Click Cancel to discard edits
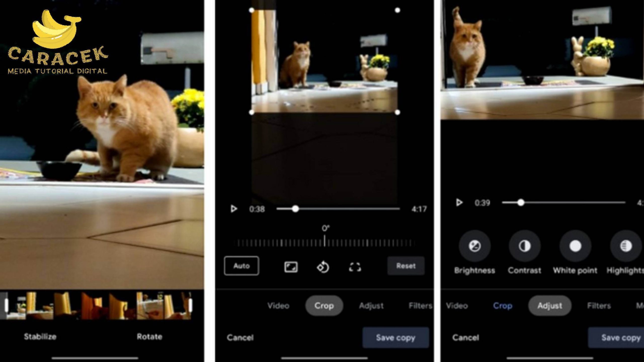This screenshot has height=362, width=644. 239,337
